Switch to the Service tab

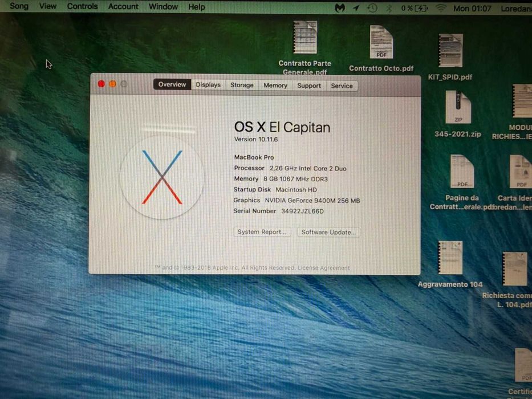coord(342,86)
